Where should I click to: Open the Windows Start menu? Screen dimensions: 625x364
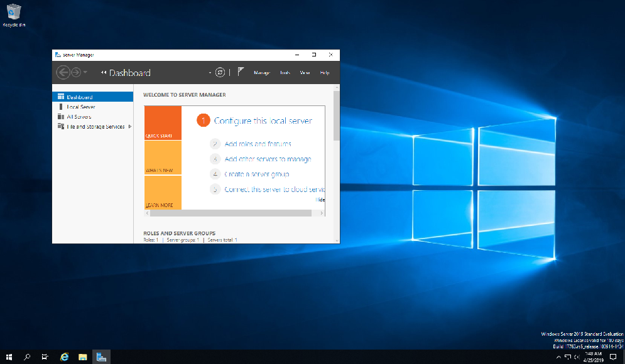(x=9, y=357)
